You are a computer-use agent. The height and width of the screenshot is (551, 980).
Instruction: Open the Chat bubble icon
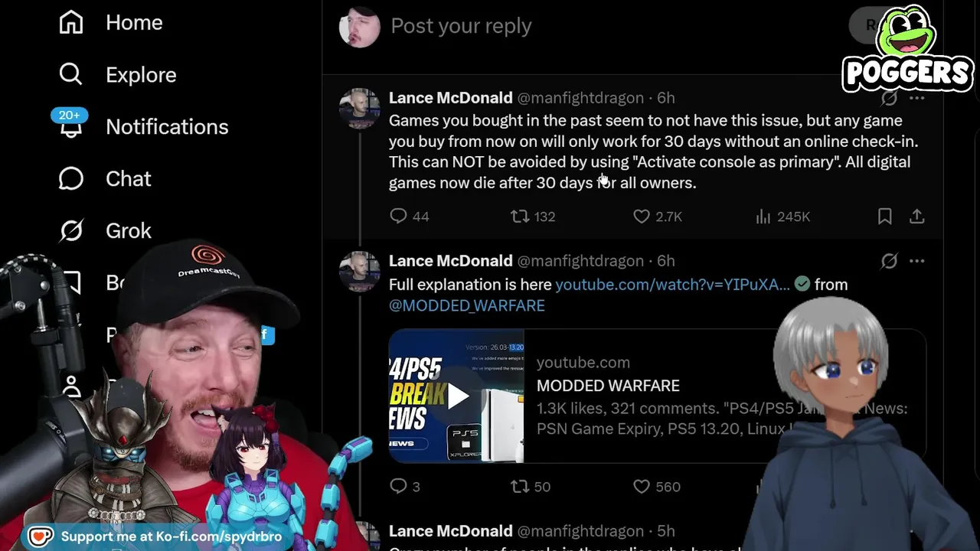pos(70,178)
